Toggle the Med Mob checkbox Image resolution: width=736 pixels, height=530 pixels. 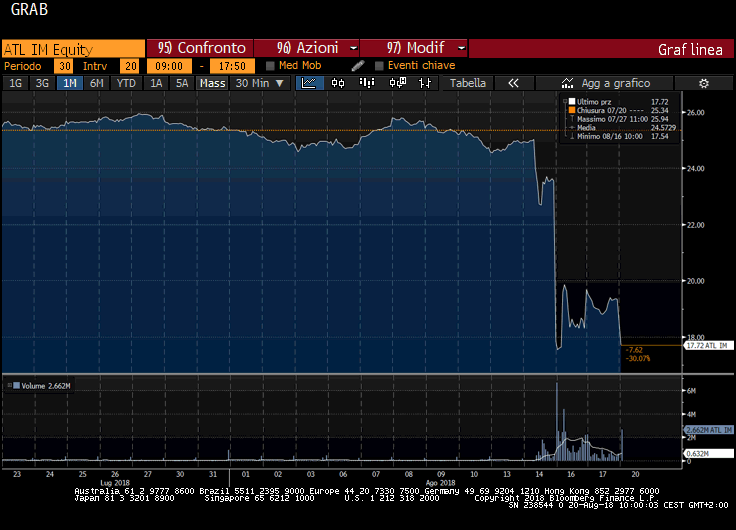[270, 66]
